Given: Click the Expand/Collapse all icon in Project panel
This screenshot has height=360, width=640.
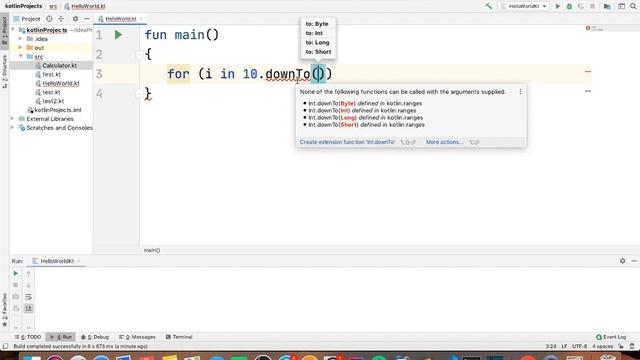Looking at the screenshot, I should (x=61, y=19).
